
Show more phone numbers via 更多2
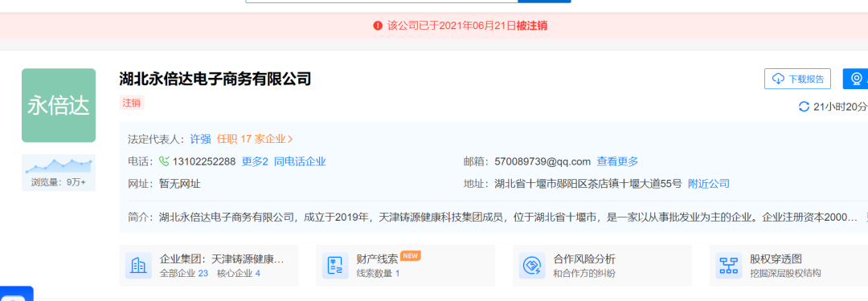tap(255, 161)
